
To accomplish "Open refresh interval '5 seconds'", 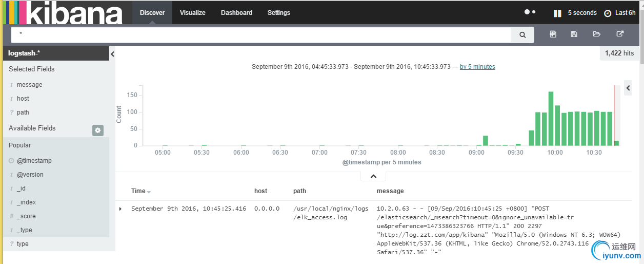I will tap(582, 13).
